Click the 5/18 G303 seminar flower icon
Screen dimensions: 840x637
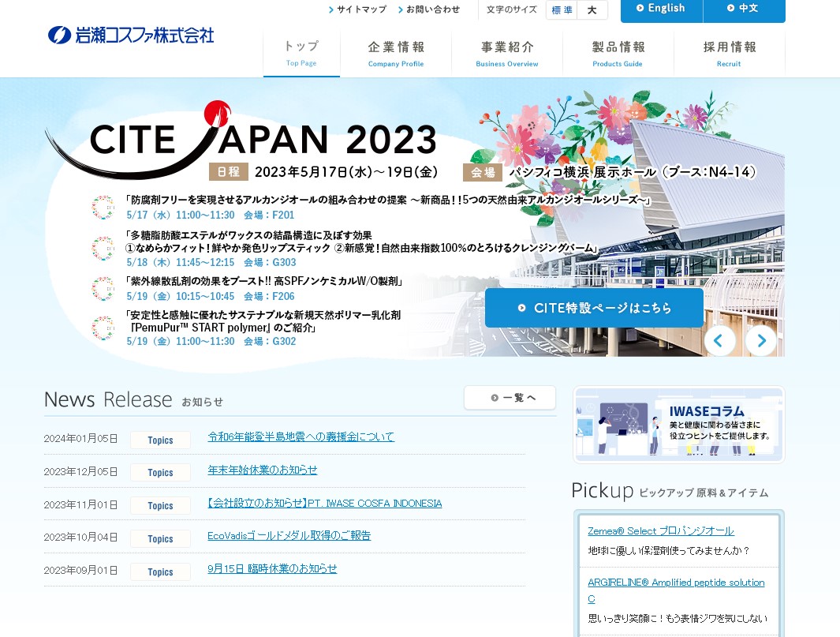click(103, 249)
